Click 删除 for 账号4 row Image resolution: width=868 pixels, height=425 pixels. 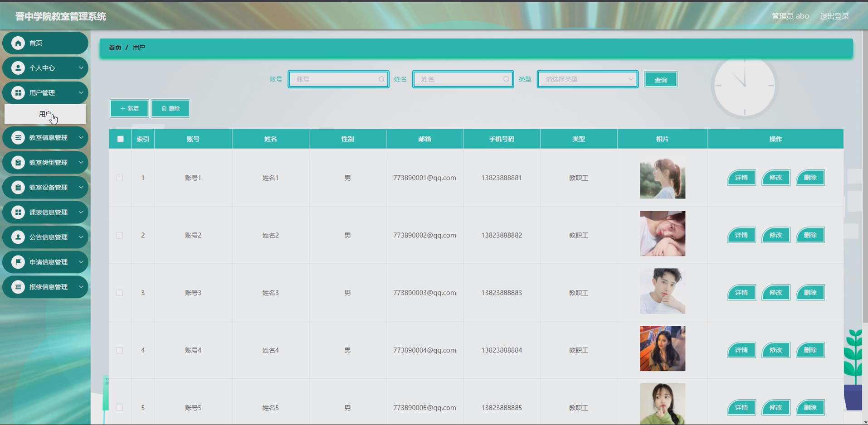pyautogui.click(x=810, y=350)
